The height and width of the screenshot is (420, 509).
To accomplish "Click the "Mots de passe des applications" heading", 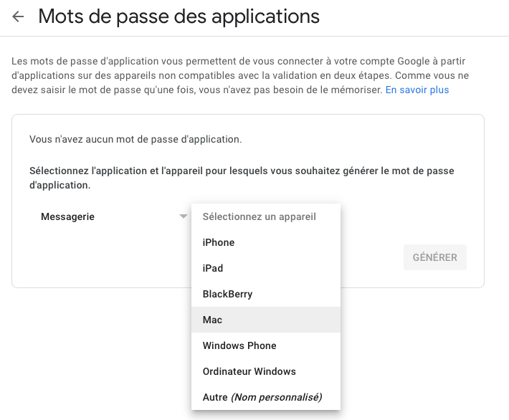I will (x=179, y=16).
